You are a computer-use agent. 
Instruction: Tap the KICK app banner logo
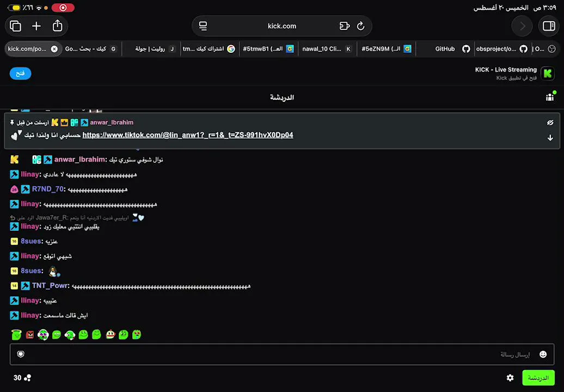(548, 73)
